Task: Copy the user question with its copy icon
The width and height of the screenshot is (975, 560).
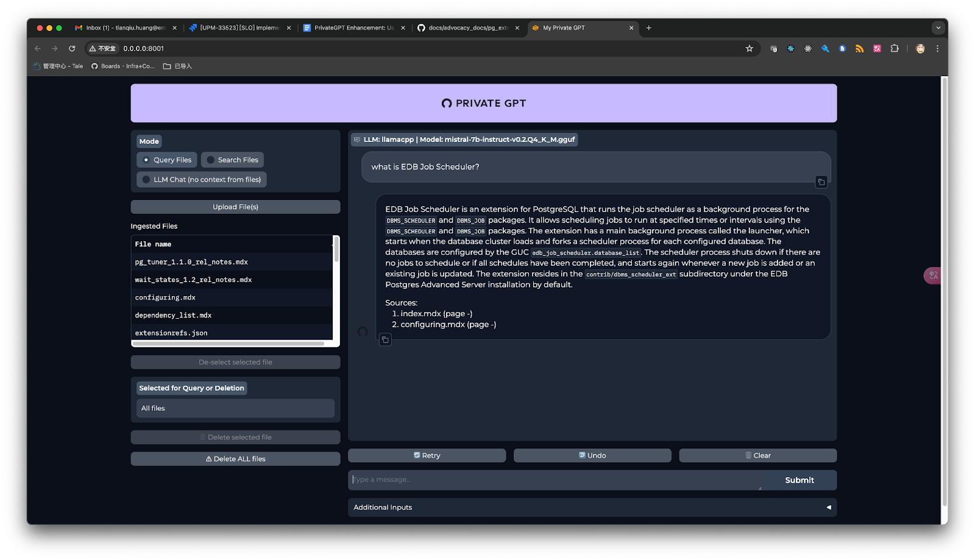Action: (821, 182)
